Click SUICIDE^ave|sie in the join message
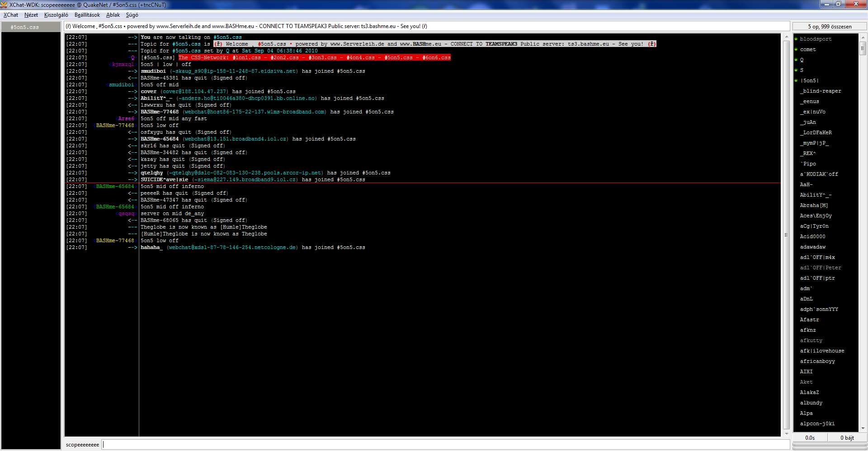Screen dimensions: 868x451 click(165, 179)
